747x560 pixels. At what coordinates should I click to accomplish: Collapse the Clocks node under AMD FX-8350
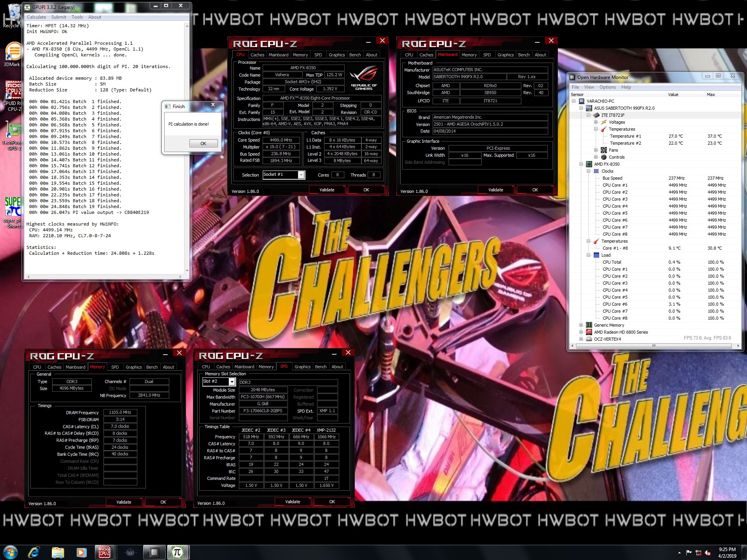pyautogui.click(x=588, y=171)
